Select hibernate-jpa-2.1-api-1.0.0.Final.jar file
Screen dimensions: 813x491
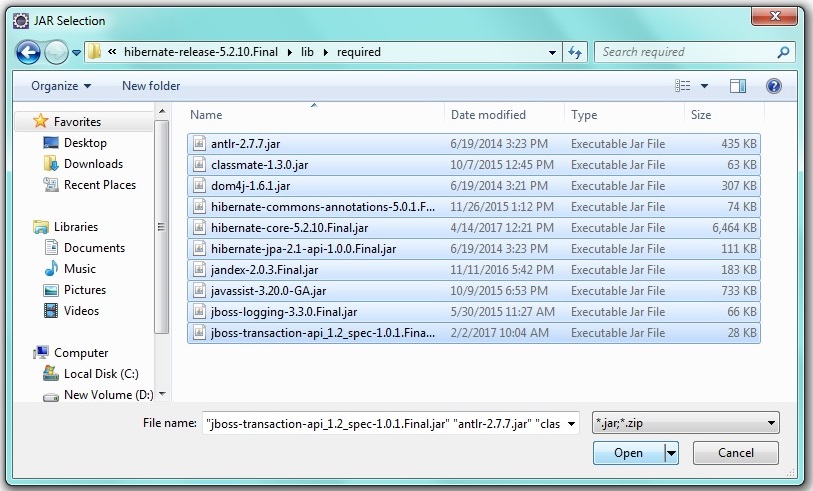(474, 249)
